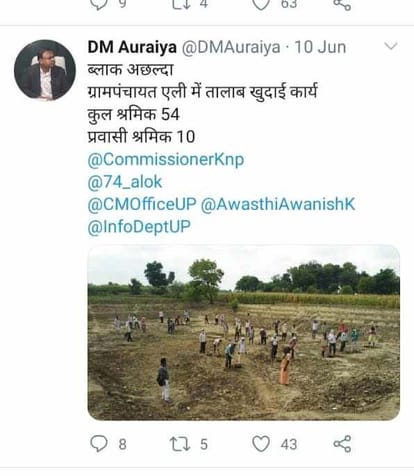The width and height of the screenshot is (414, 476).
Task: Retweet the DM Auraiya pond digging tweet
Action: coord(180,444)
